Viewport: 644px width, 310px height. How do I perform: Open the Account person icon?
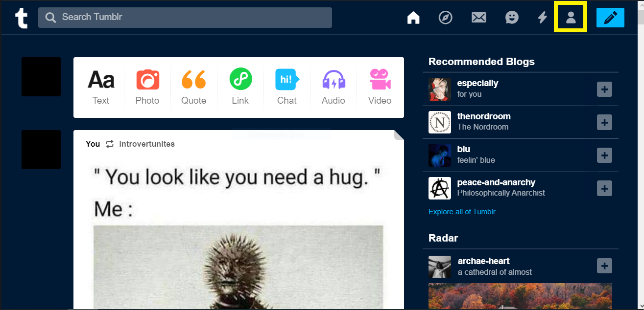tap(571, 18)
